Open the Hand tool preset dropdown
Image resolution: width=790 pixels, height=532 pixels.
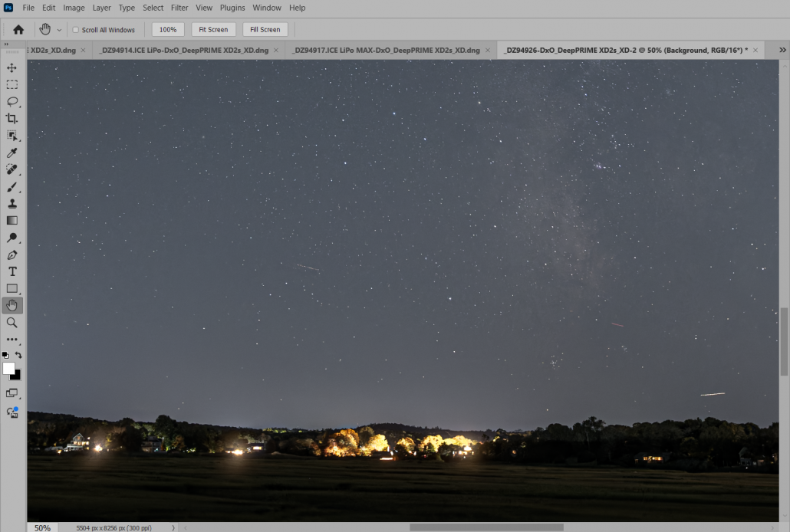59,30
